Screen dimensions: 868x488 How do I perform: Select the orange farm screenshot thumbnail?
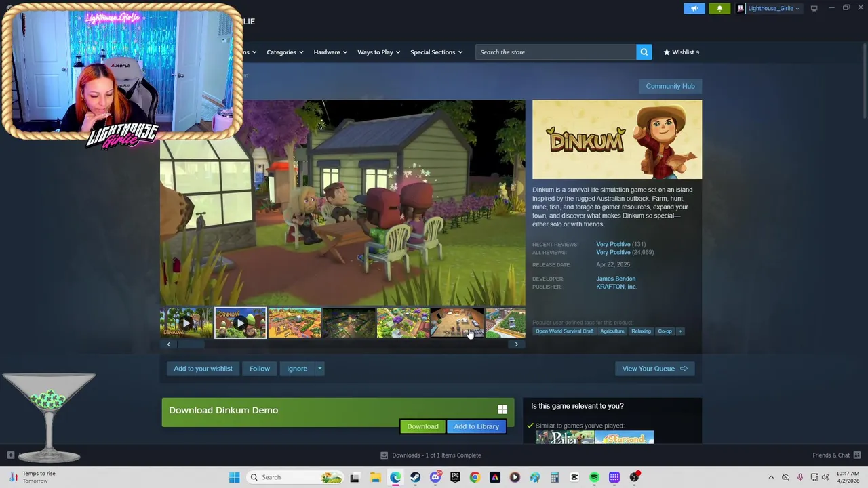tap(294, 323)
